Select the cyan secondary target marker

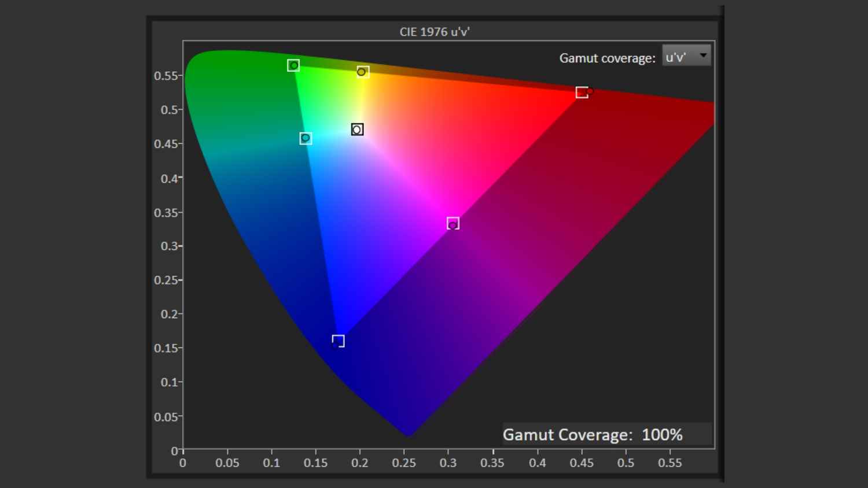point(306,138)
